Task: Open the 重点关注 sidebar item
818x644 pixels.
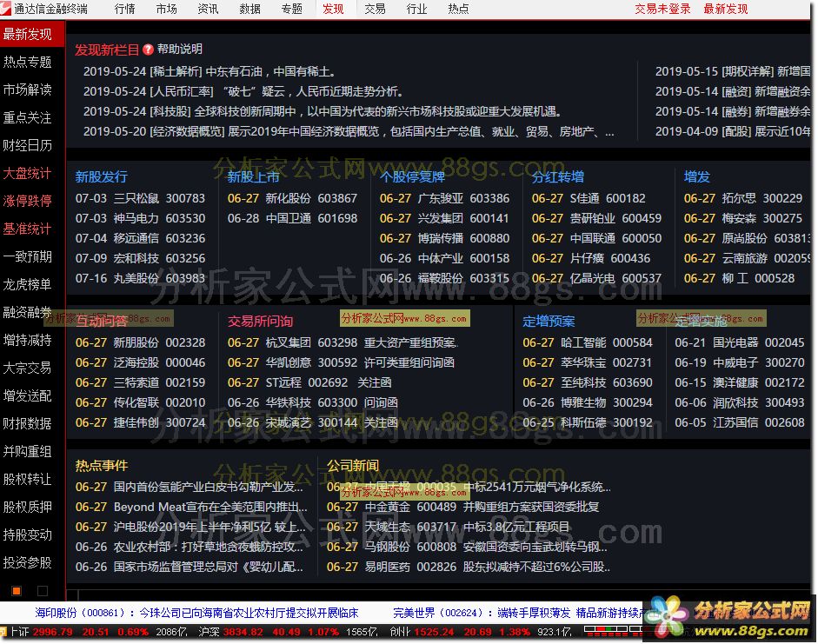Action: (28, 117)
